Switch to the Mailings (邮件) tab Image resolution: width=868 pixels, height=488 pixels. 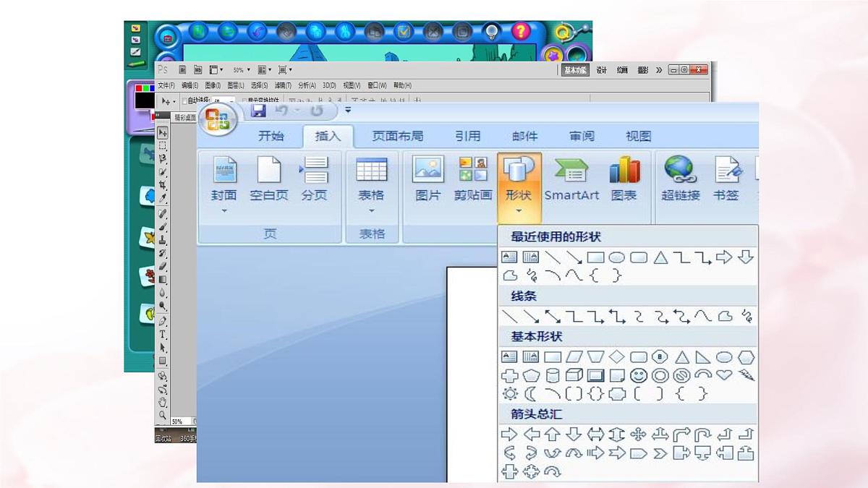pyautogui.click(x=524, y=136)
